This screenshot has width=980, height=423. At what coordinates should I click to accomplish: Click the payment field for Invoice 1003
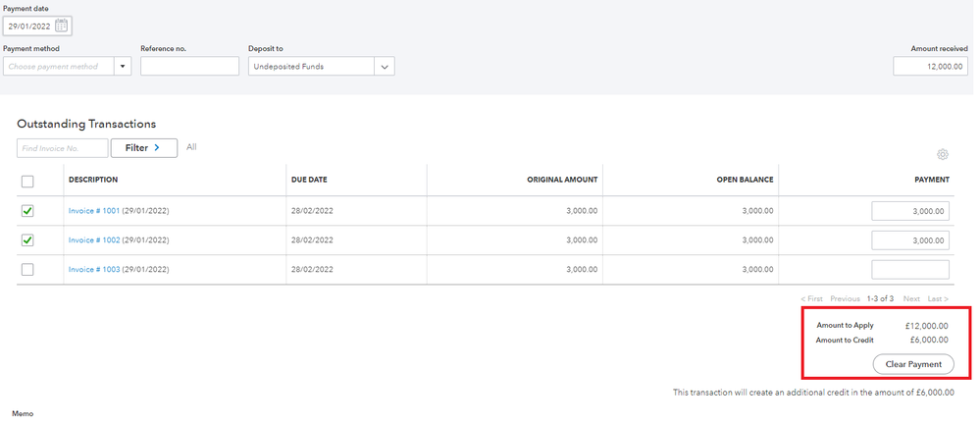909,270
